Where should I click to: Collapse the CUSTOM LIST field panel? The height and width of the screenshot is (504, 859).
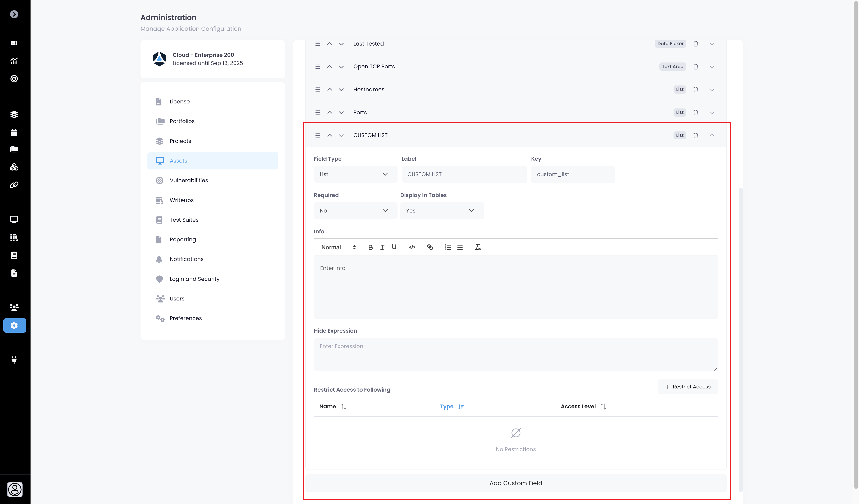coord(712,135)
